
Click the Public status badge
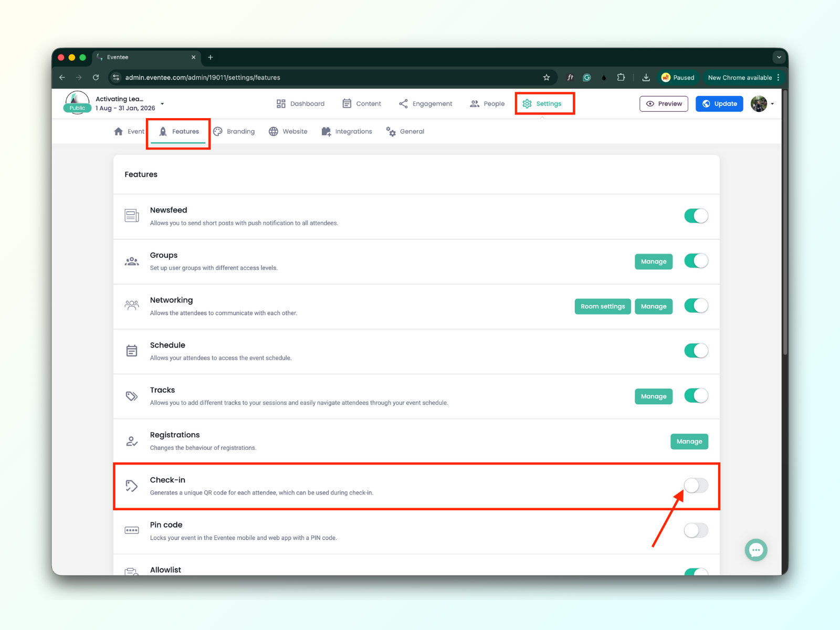pos(77,108)
